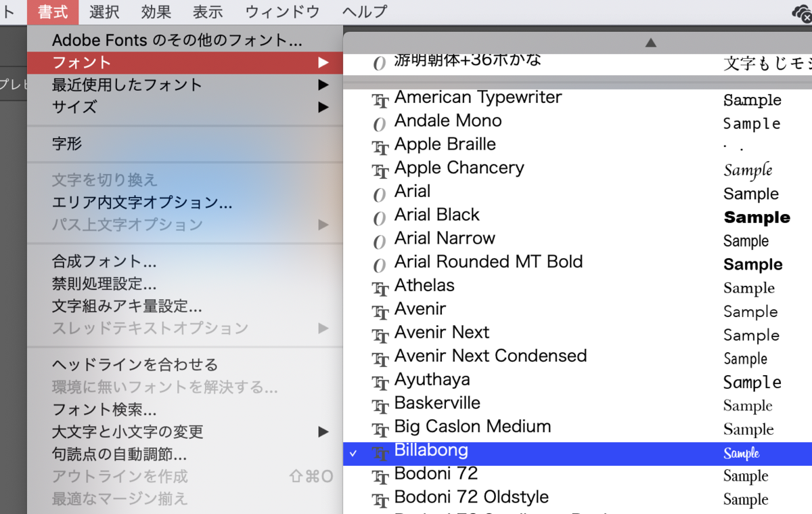This screenshot has width=812, height=514.
Task: Pick the Arial Black font name
Action: point(436,215)
